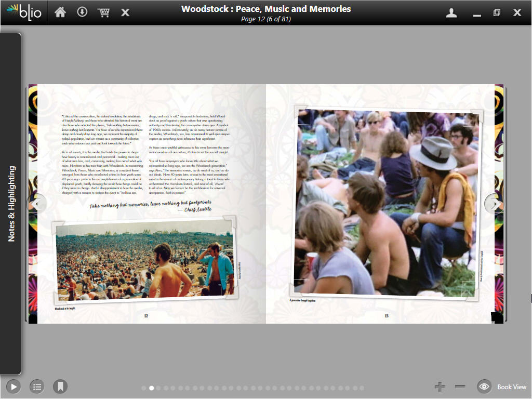Image resolution: width=532 pixels, height=399 pixels.
Task: Expand the Notes & Highlighting side panel
Action: [x=11, y=204]
